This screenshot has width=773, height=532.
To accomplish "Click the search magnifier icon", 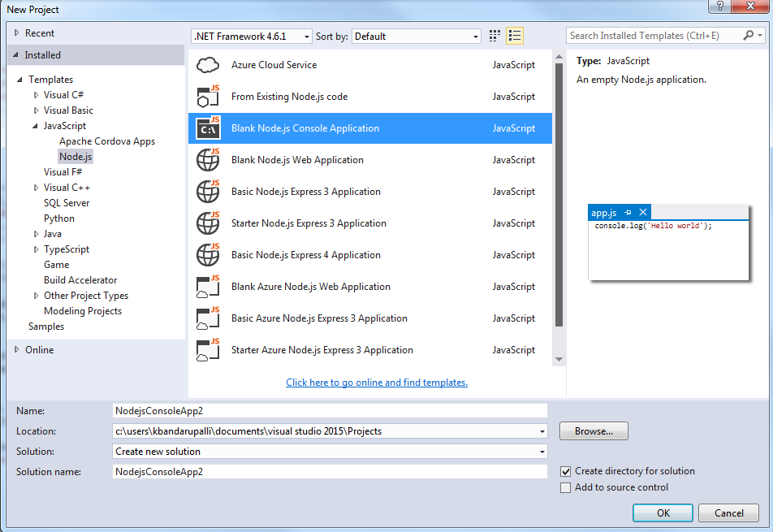I will [749, 36].
